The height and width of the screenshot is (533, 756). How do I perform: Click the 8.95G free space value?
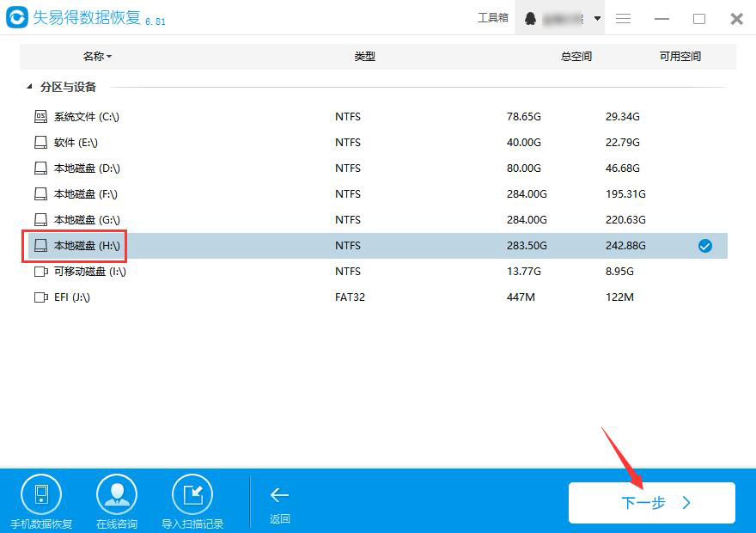click(619, 272)
